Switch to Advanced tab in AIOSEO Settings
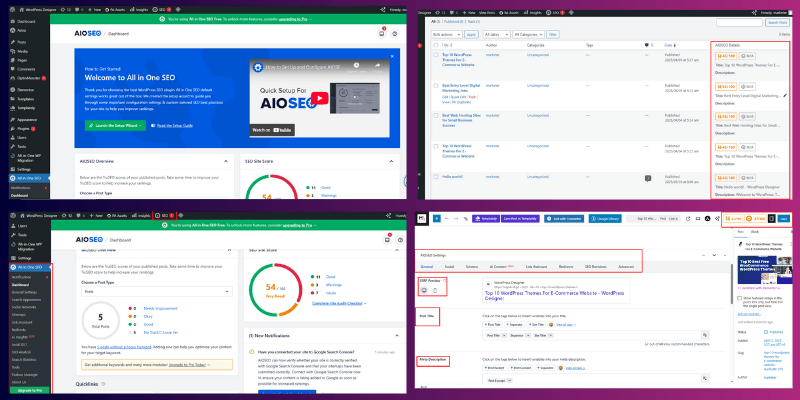The height and width of the screenshot is (400, 800). [626, 266]
